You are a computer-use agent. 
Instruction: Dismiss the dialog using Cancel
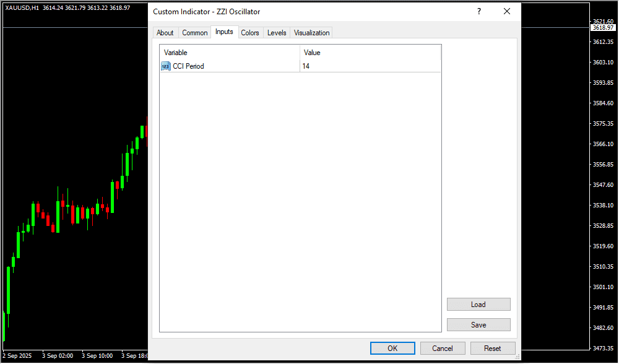point(443,349)
